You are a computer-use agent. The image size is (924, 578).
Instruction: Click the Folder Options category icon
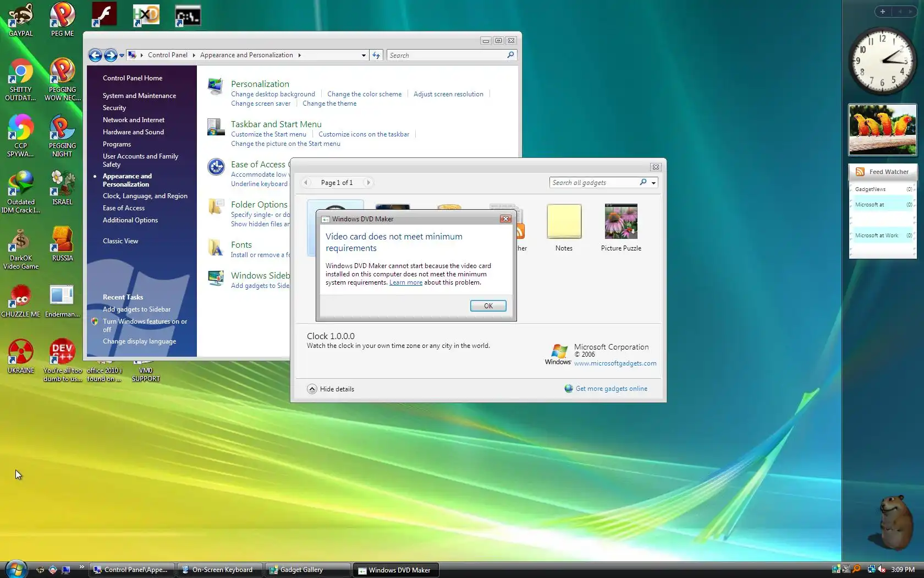(216, 208)
